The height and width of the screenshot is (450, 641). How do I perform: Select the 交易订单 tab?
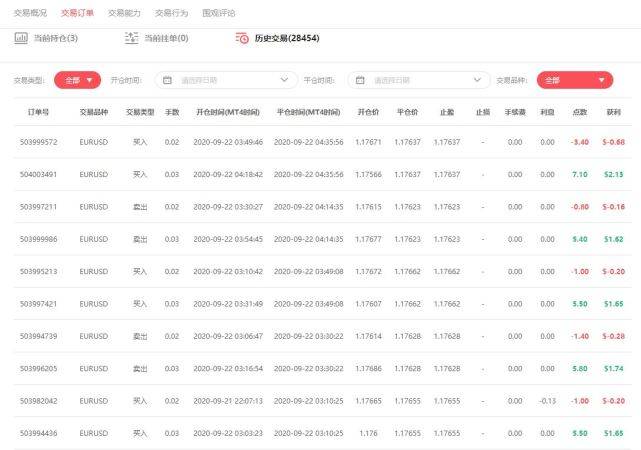pyautogui.click(x=77, y=13)
